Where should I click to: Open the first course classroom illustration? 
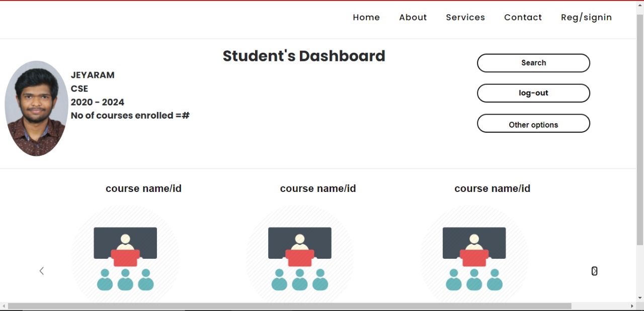coord(125,254)
